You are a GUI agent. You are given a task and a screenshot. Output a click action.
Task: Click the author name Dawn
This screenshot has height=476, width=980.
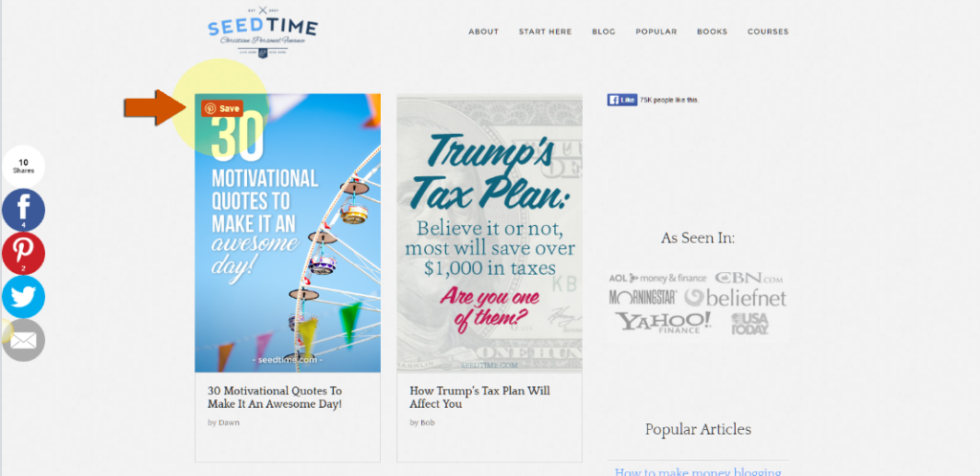[229, 422]
